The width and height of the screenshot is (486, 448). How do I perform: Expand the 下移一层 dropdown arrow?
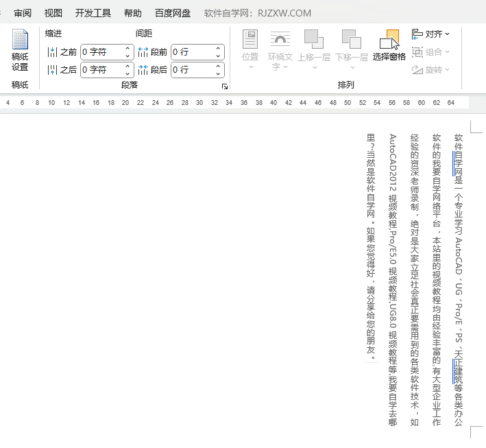(x=352, y=67)
